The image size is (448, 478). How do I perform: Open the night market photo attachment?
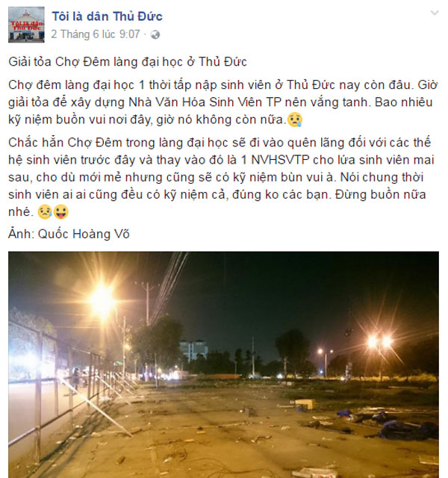pyautogui.click(x=223, y=364)
